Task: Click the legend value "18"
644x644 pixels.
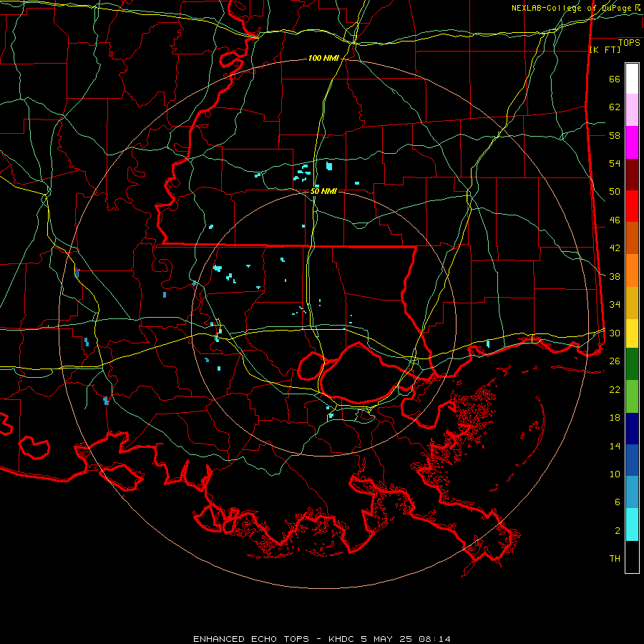Action: click(615, 418)
